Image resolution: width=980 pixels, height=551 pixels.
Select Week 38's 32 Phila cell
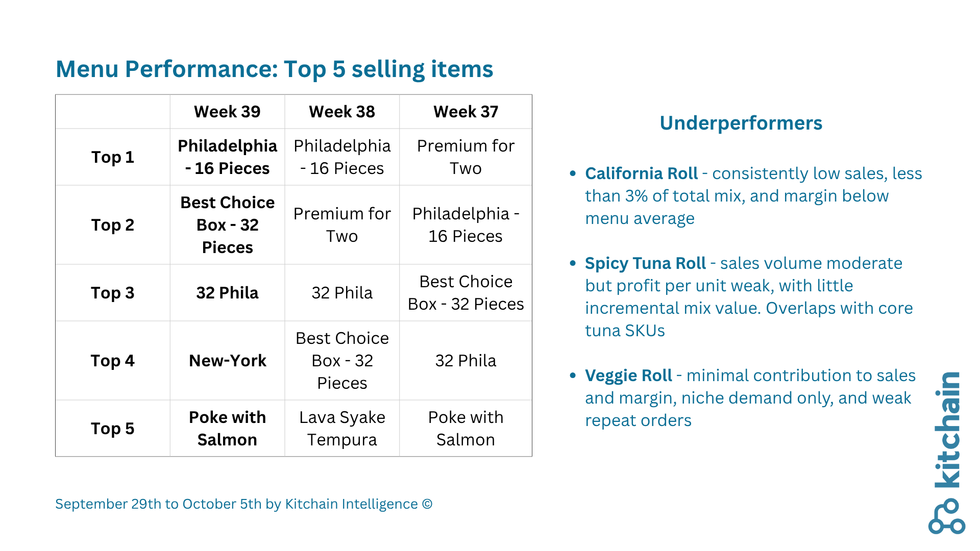click(x=342, y=293)
